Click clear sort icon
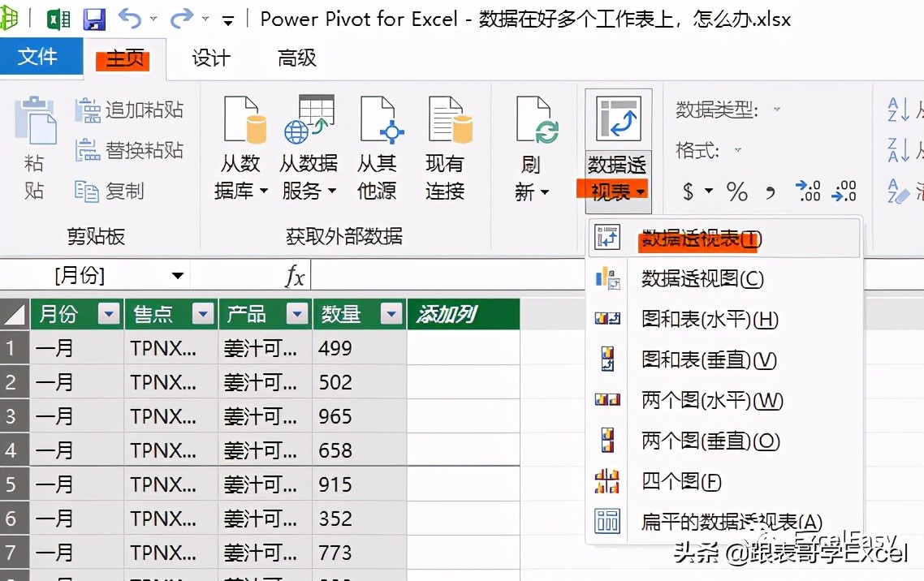Image resolution: width=924 pixels, height=581 pixels. point(898,191)
